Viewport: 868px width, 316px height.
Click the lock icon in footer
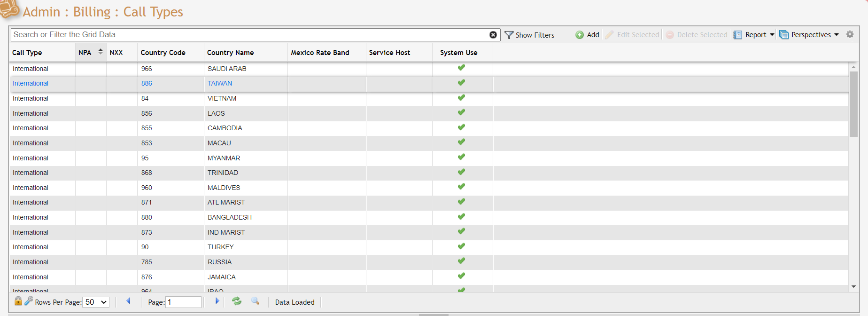click(18, 301)
